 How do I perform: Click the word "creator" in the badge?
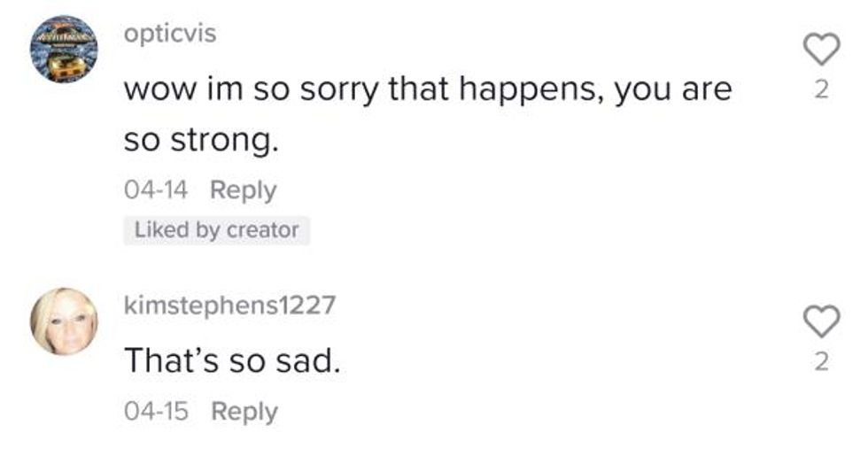coord(263,230)
